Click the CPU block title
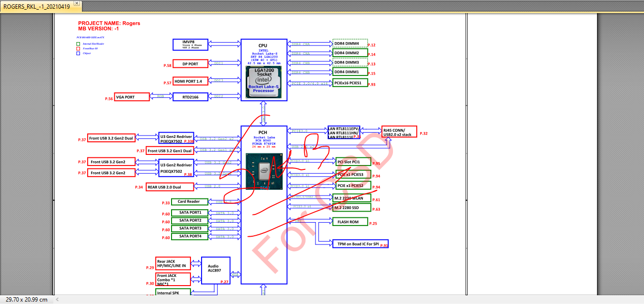 263,46
